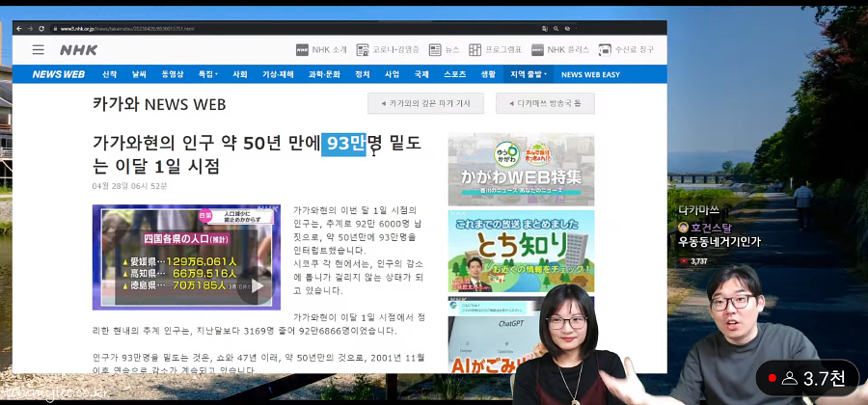Click the text mentioning 3169명 줄어

[x=260, y=325]
